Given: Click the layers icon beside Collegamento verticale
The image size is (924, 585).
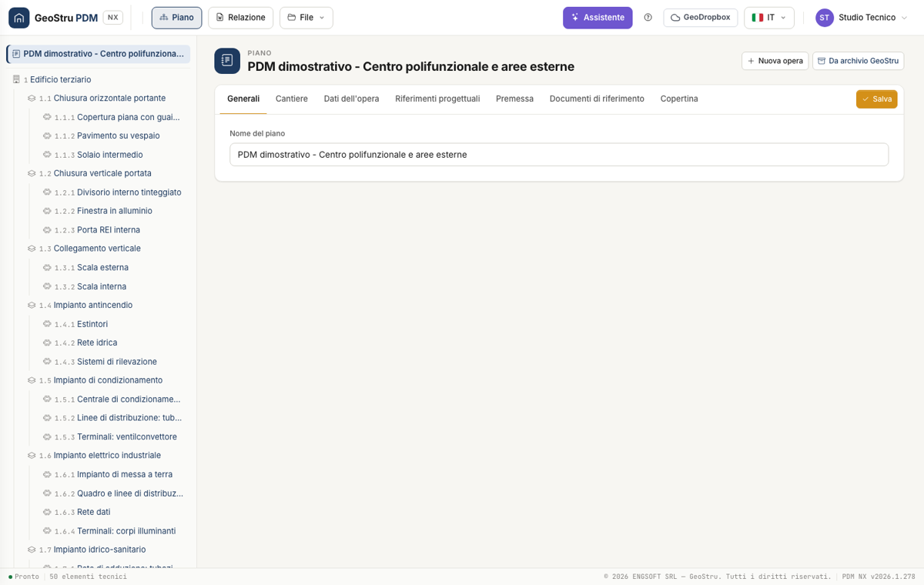Looking at the screenshot, I should click(x=32, y=249).
